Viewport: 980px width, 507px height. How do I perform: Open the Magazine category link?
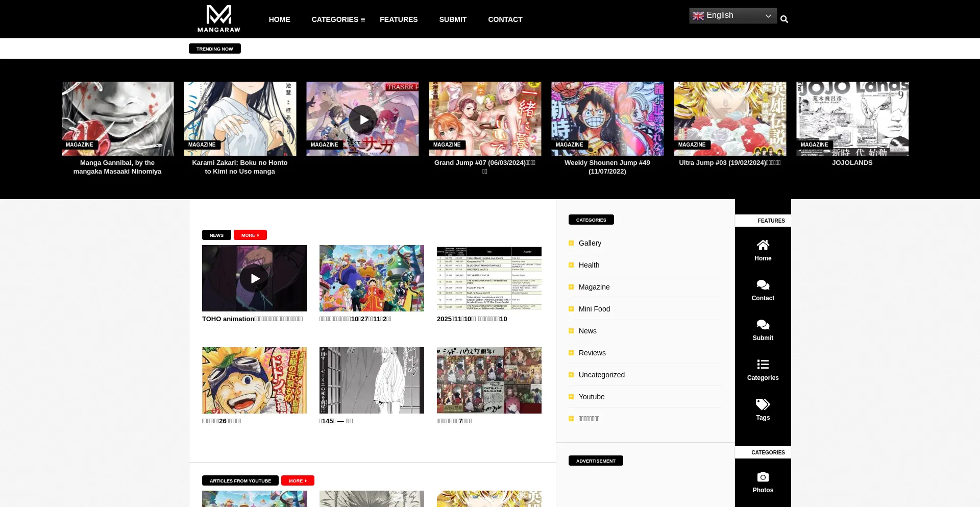(594, 287)
